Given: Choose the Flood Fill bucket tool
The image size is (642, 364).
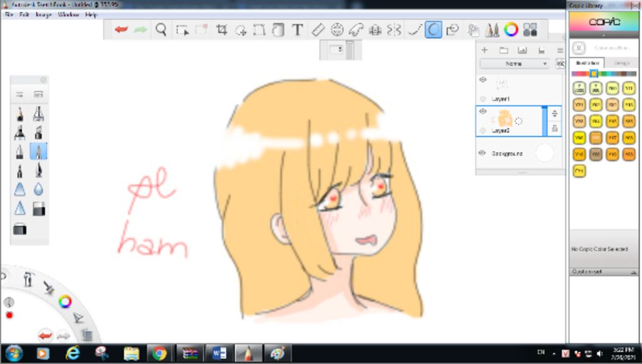Looking at the screenshot, I should tap(278, 30).
